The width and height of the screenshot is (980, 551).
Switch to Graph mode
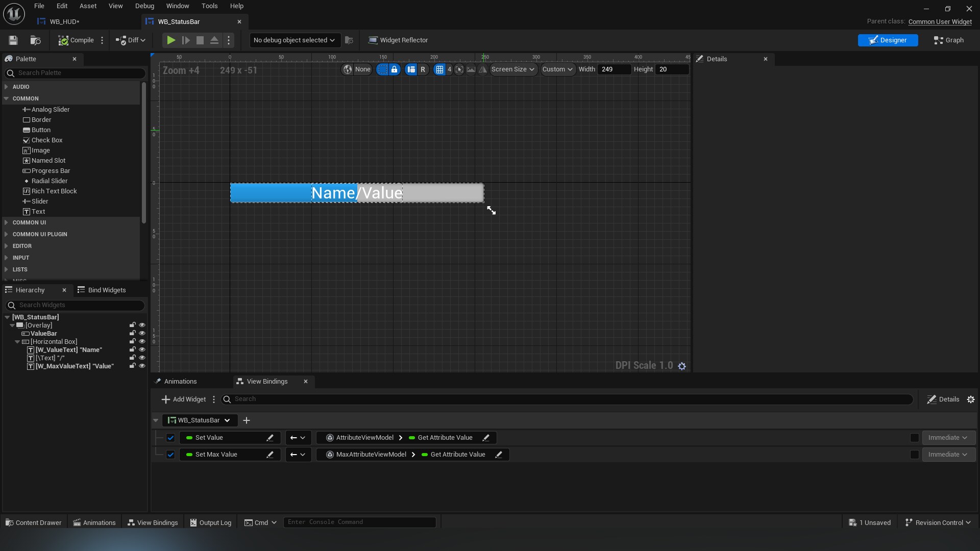948,40
